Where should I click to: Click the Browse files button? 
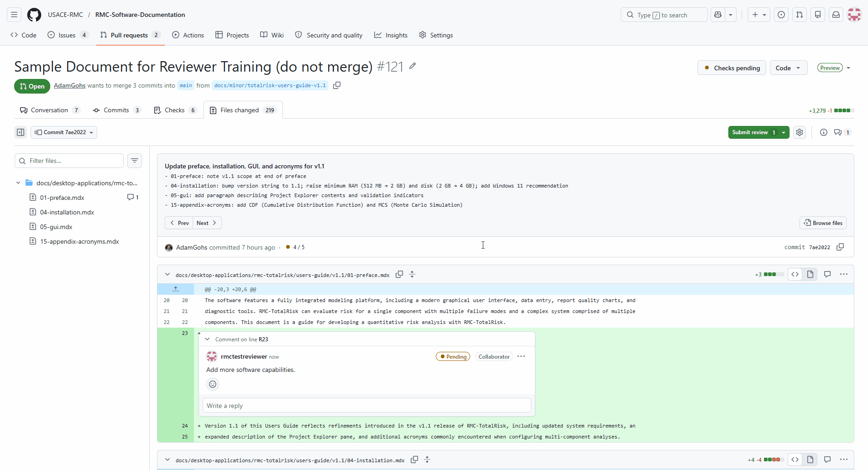(823, 223)
